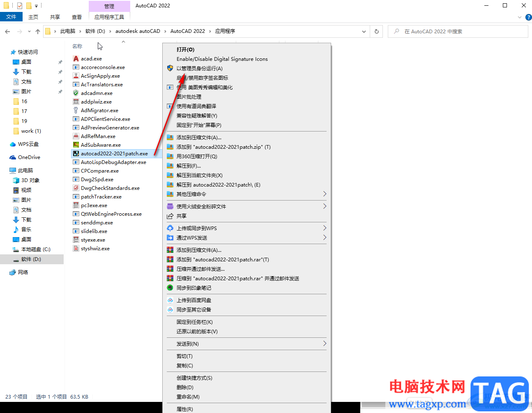Image resolution: width=532 pixels, height=413 pixels.
Task: Click the styxee.exe file icon
Action: pyautogui.click(x=76, y=240)
